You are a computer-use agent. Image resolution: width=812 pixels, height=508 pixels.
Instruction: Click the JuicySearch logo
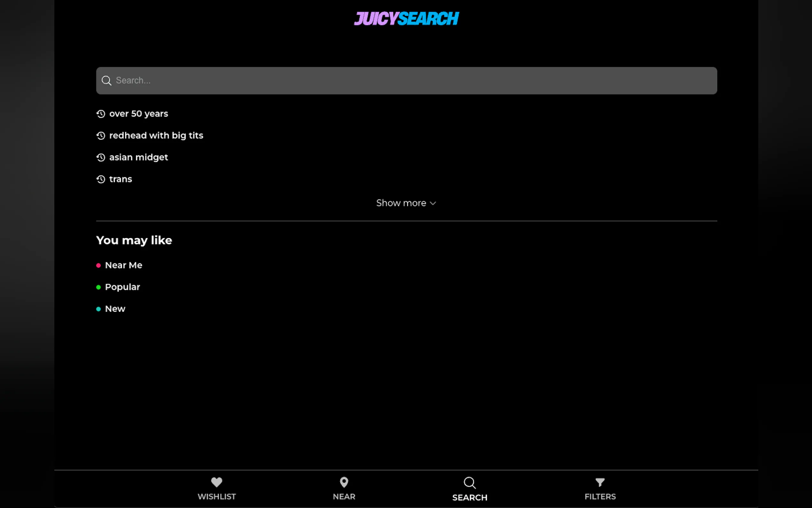click(x=406, y=19)
